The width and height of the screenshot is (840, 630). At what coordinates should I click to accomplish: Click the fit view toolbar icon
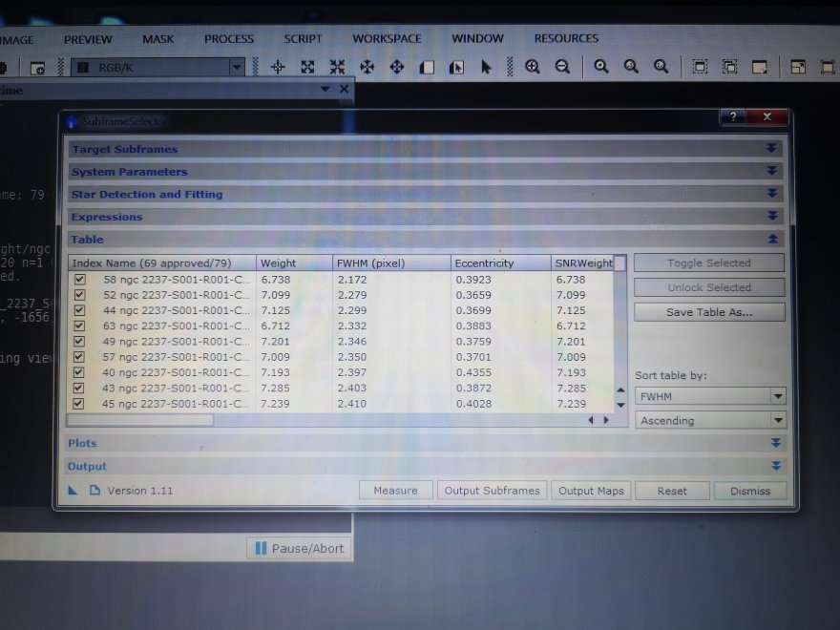coord(307,67)
